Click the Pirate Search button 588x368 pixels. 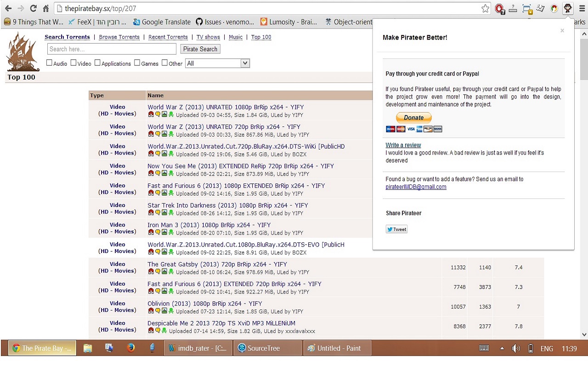[x=200, y=49]
